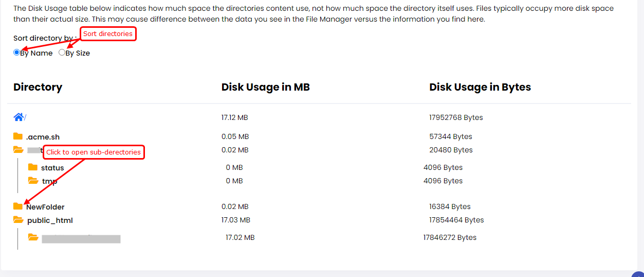The image size is (644, 277).
Task: Click the .acme.sh folder icon
Action: coord(19,136)
